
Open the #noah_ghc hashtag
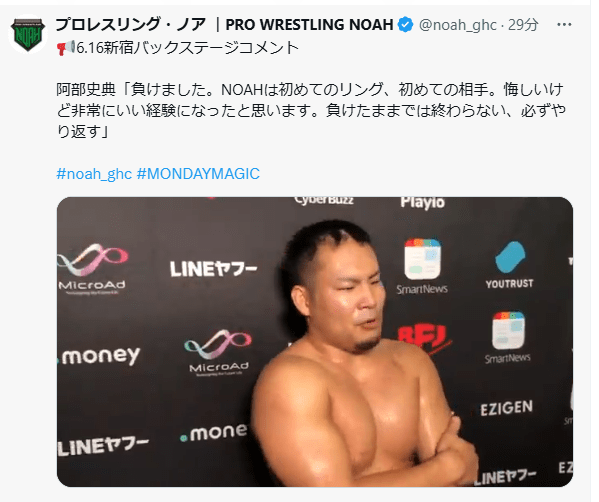point(94,174)
